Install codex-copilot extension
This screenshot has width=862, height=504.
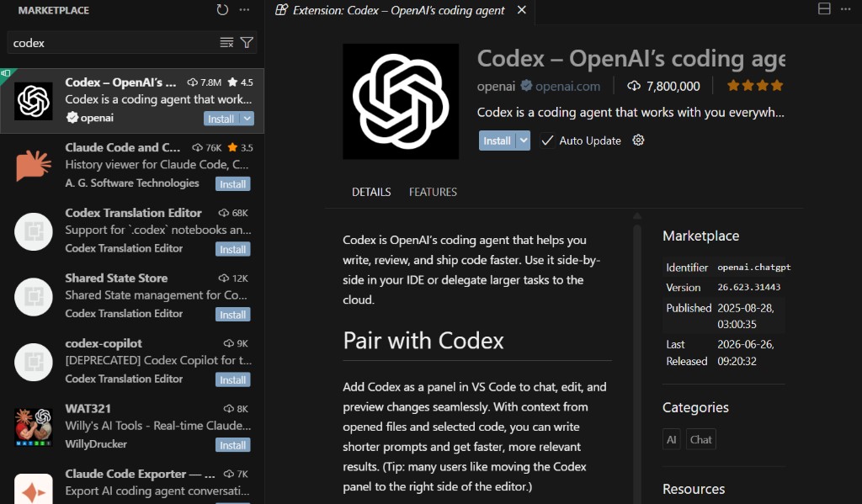[x=233, y=379]
